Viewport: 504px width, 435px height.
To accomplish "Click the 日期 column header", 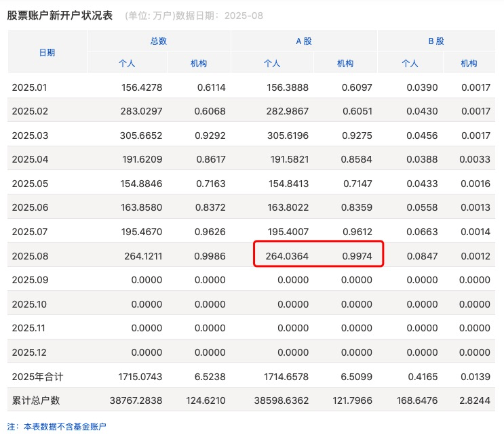I will (47, 52).
